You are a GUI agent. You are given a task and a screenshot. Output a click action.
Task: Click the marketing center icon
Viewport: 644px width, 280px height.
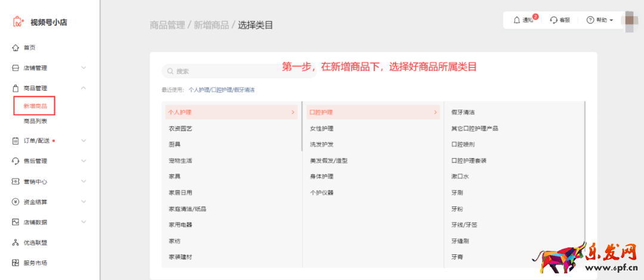[16, 181]
